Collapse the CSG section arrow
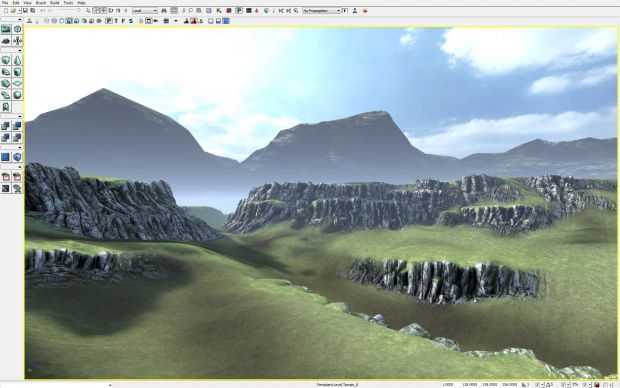This screenshot has height=388, width=620. click(20, 117)
